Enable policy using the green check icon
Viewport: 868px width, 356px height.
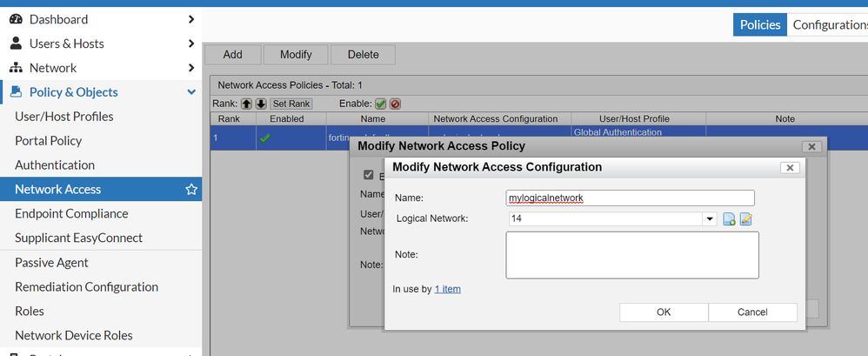(380, 104)
